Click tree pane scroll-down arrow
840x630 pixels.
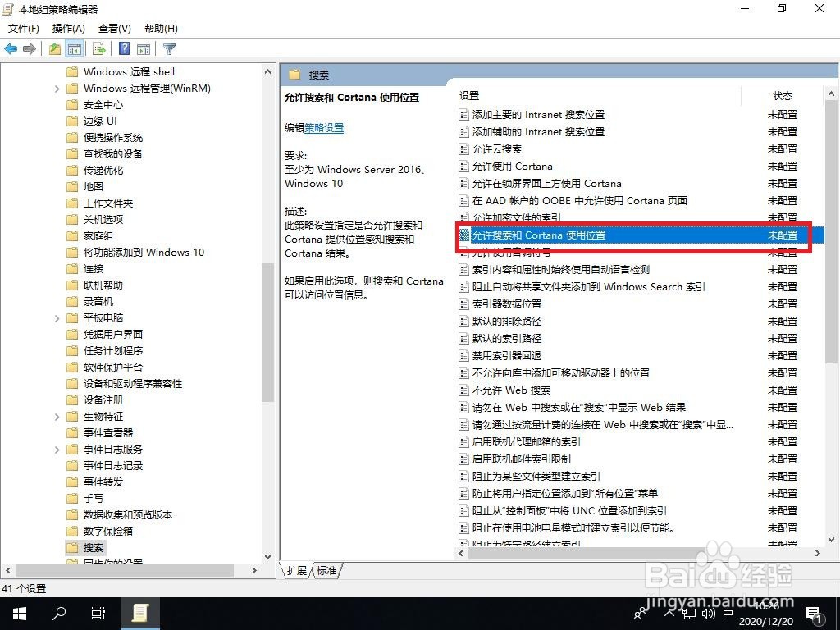click(268, 557)
